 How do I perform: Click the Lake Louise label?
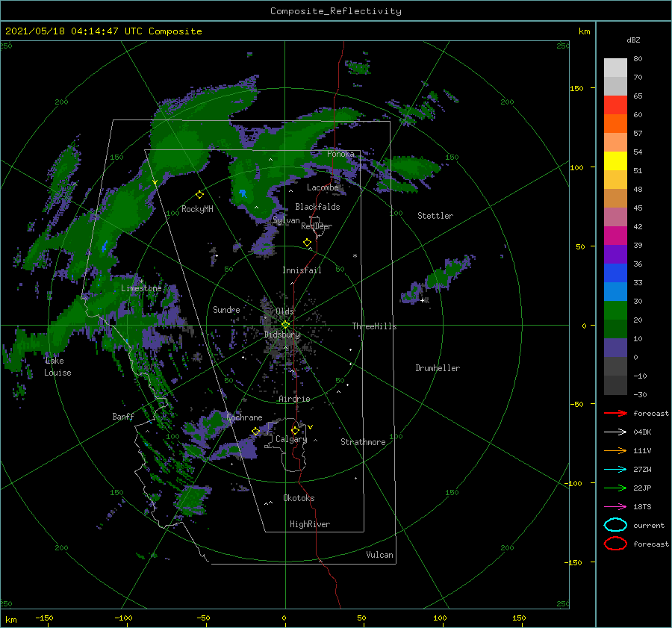click(x=57, y=367)
